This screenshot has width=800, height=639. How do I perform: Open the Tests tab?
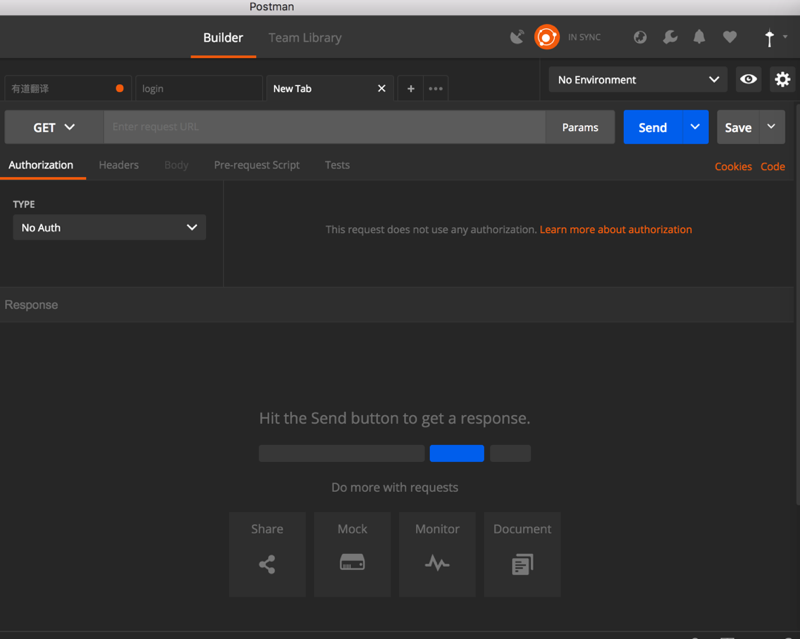(x=337, y=165)
